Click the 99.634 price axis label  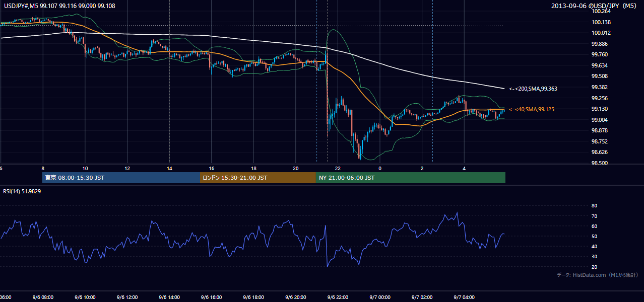click(600, 65)
